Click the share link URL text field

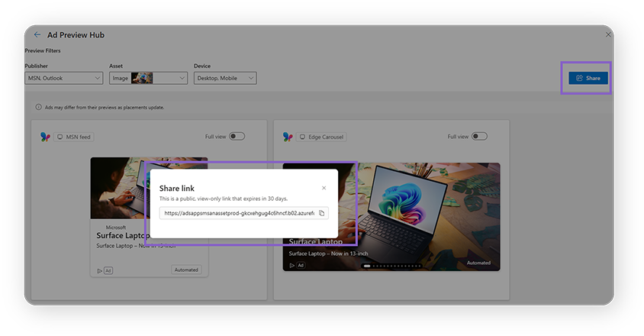pos(239,213)
